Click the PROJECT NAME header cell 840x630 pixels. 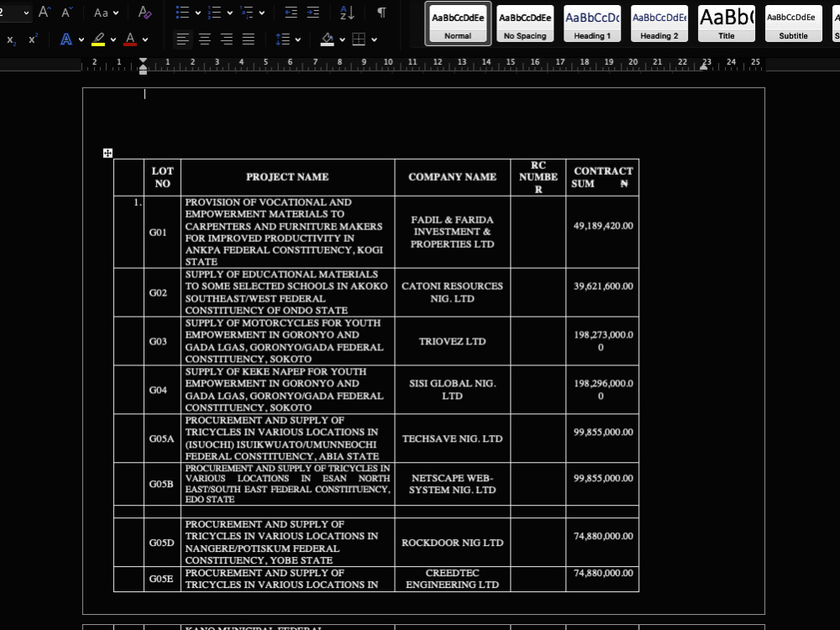[287, 177]
